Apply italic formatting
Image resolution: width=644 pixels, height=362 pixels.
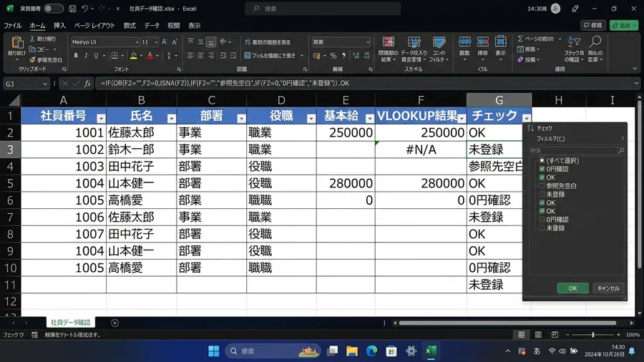86,55
